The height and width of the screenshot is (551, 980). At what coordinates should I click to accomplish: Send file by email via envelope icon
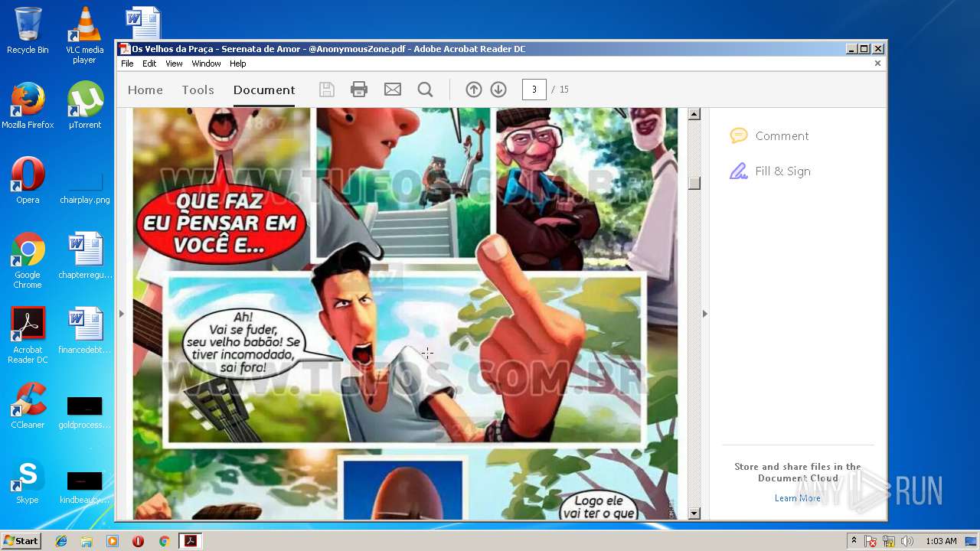(393, 90)
